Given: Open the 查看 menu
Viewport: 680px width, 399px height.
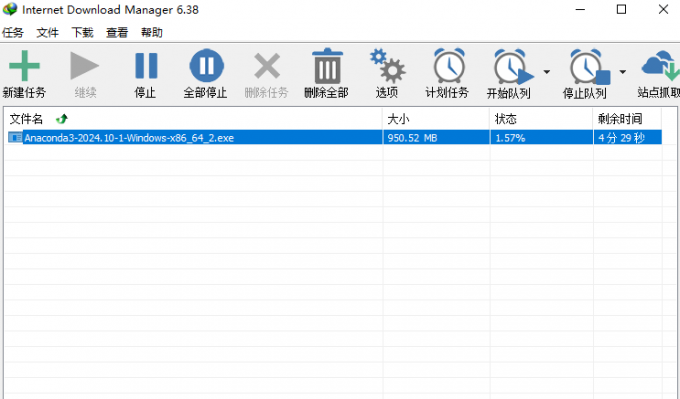Looking at the screenshot, I should tap(117, 33).
